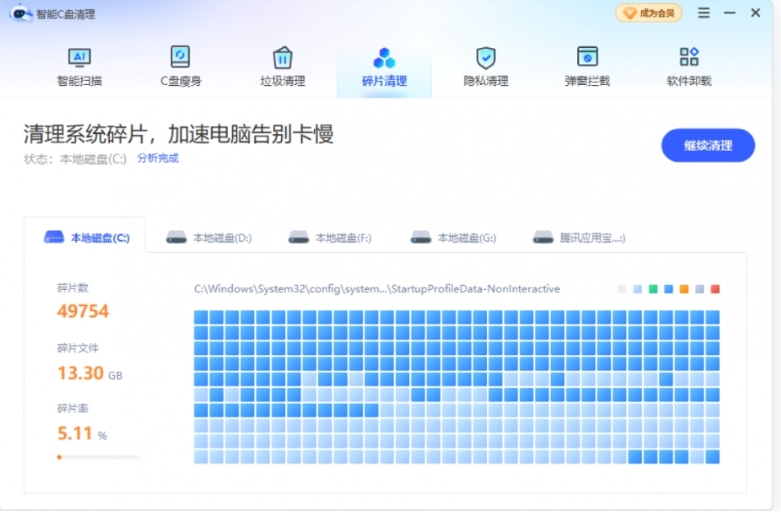Open the C盘瘦身 disk slimming tool
The height and width of the screenshot is (514, 781).
tap(180, 67)
